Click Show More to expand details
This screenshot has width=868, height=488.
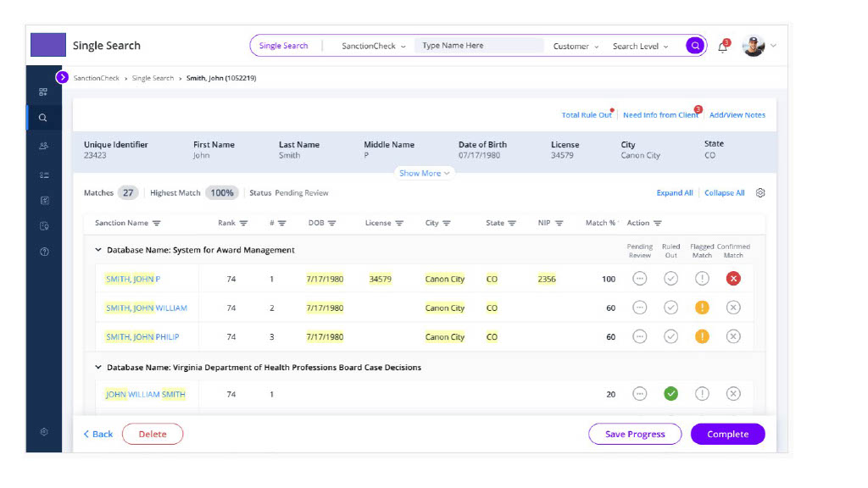[x=424, y=173]
